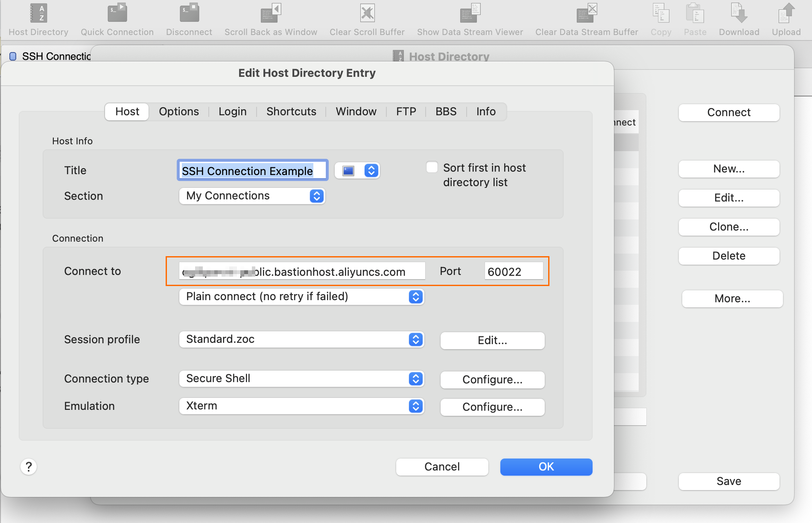This screenshot has width=812, height=523.
Task: Expand the Plain connect retry dropdown
Action: (301, 297)
